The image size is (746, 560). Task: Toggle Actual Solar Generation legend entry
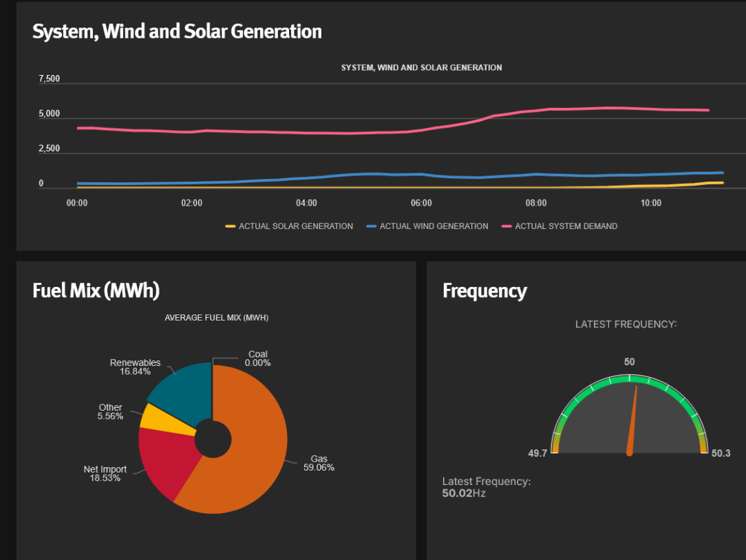point(289,226)
